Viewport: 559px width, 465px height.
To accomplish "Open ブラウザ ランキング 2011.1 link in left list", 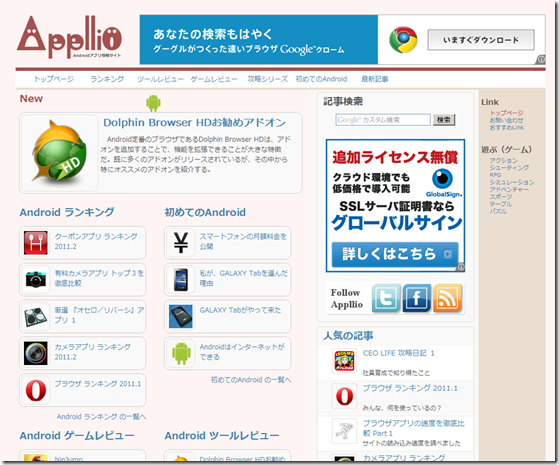I will (x=98, y=384).
